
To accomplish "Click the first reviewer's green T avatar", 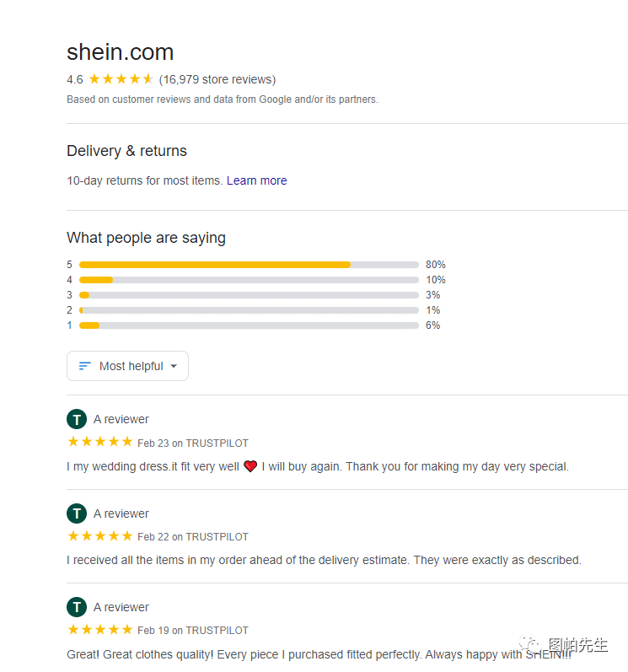I will pyautogui.click(x=77, y=419).
